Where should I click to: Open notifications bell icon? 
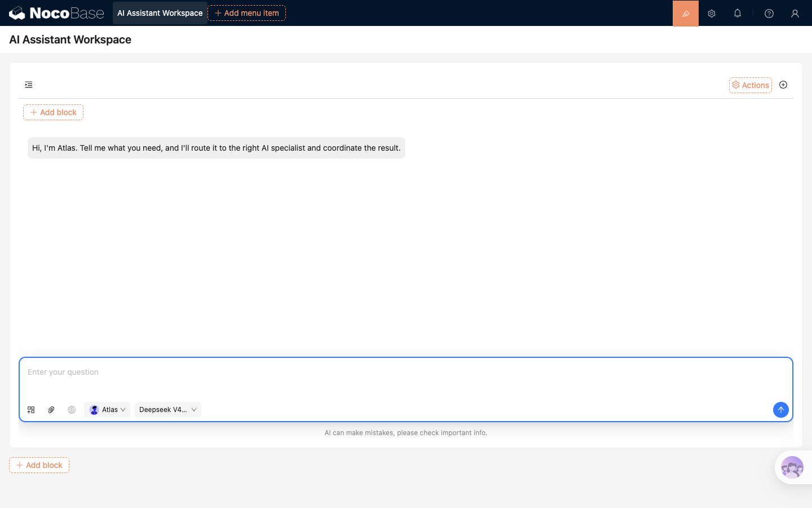[x=738, y=14]
